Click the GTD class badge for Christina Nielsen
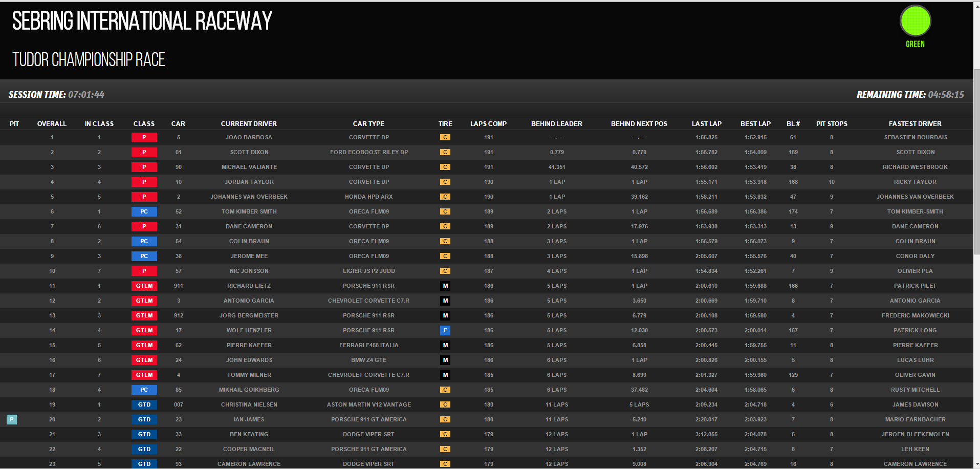This screenshot has height=469, width=980. tap(144, 405)
